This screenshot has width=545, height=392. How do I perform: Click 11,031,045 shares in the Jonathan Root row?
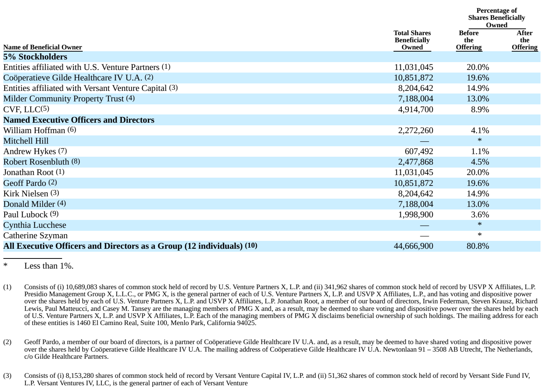pos(414,172)
